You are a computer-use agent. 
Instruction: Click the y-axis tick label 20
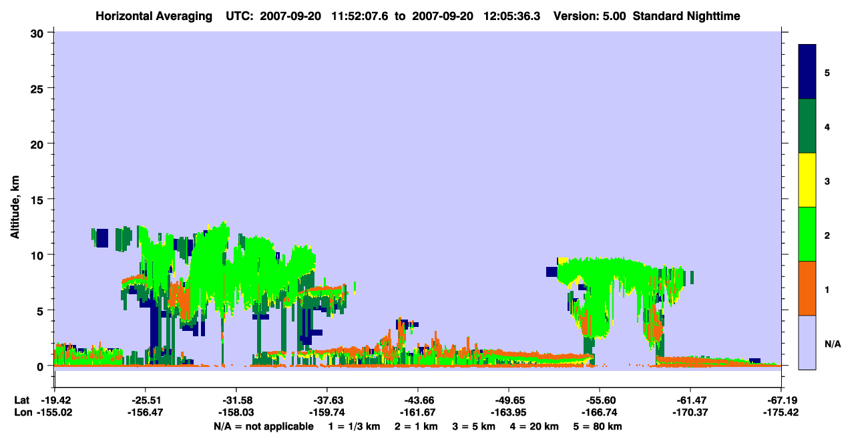(x=39, y=143)
